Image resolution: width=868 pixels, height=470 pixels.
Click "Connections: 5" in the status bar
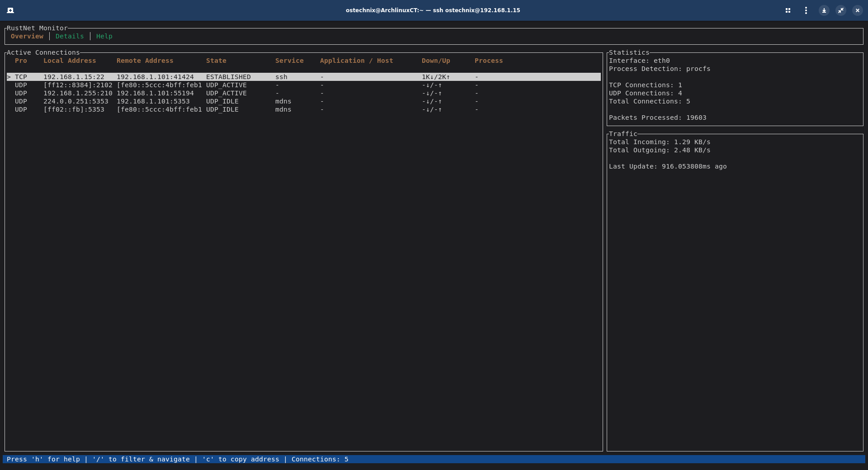click(320, 459)
